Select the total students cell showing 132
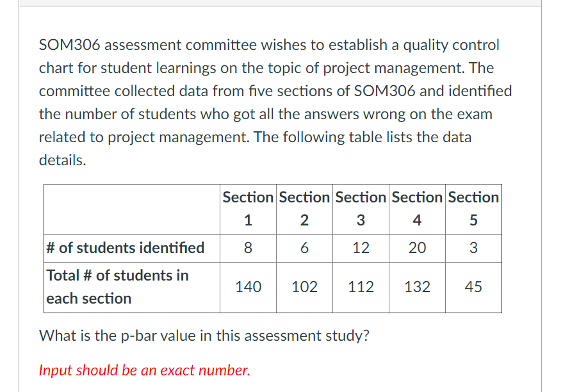This screenshot has height=392, width=563. pos(417,287)
